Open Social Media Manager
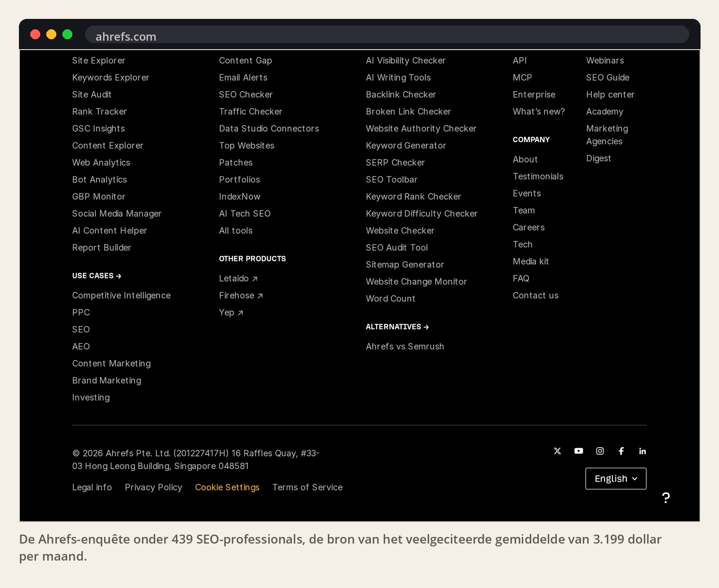Viewport: 719px width, 588px height. [117, 214]
